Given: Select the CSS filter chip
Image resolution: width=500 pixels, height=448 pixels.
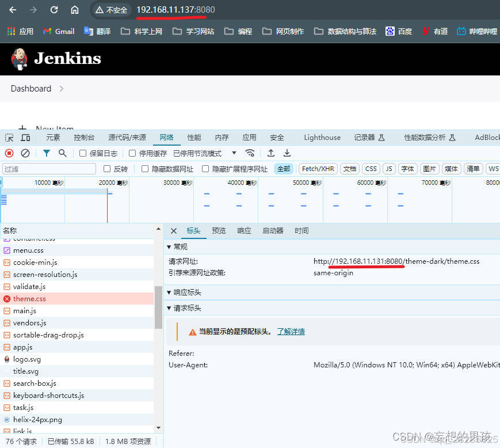Looking at the screenshot, I should pyautogui.click(x=371, y=169).
